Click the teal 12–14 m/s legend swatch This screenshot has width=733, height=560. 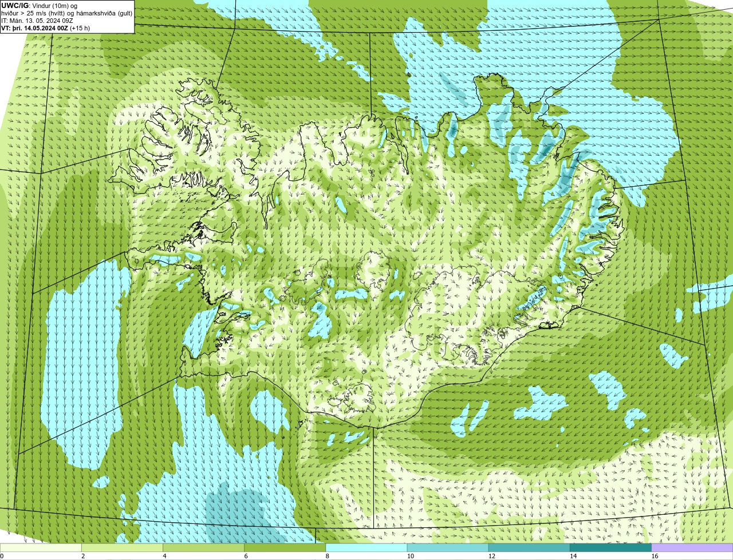[x=529, y=547]
